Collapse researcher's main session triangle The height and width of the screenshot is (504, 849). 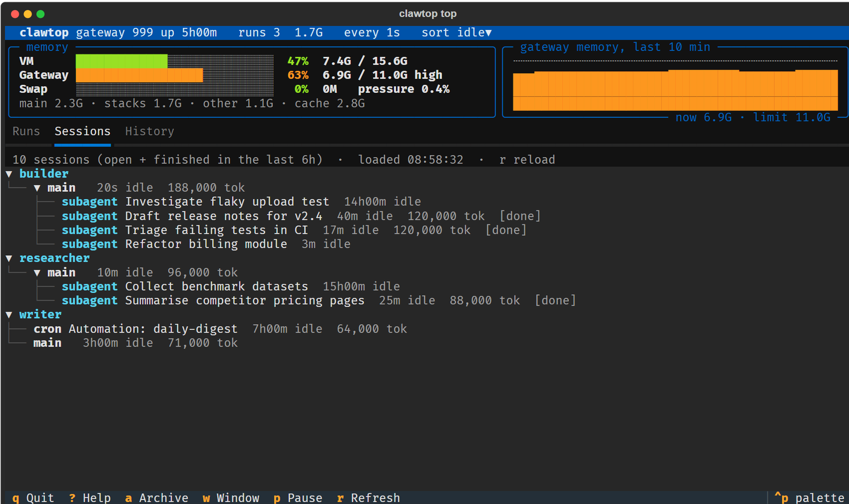(x=37, y=273)
